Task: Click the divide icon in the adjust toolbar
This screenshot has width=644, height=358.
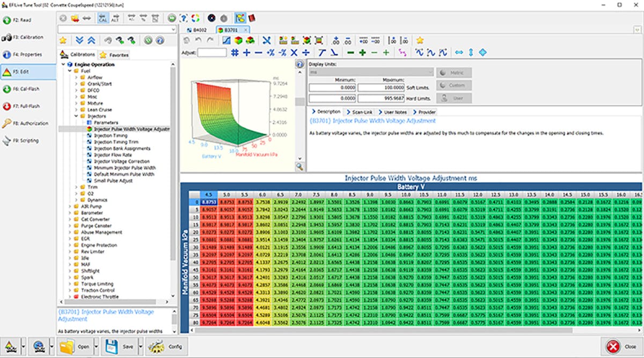Action: click(305, 53)
